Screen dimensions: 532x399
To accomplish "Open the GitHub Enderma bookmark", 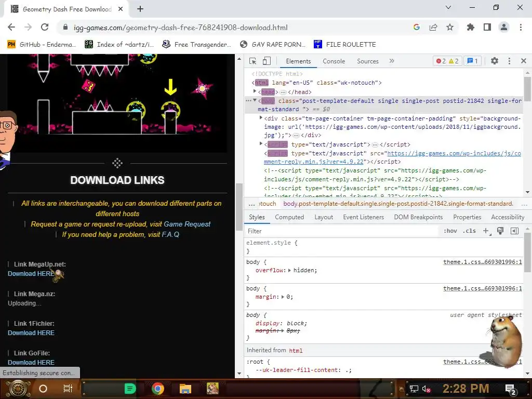I will click(x=42, y=45).
